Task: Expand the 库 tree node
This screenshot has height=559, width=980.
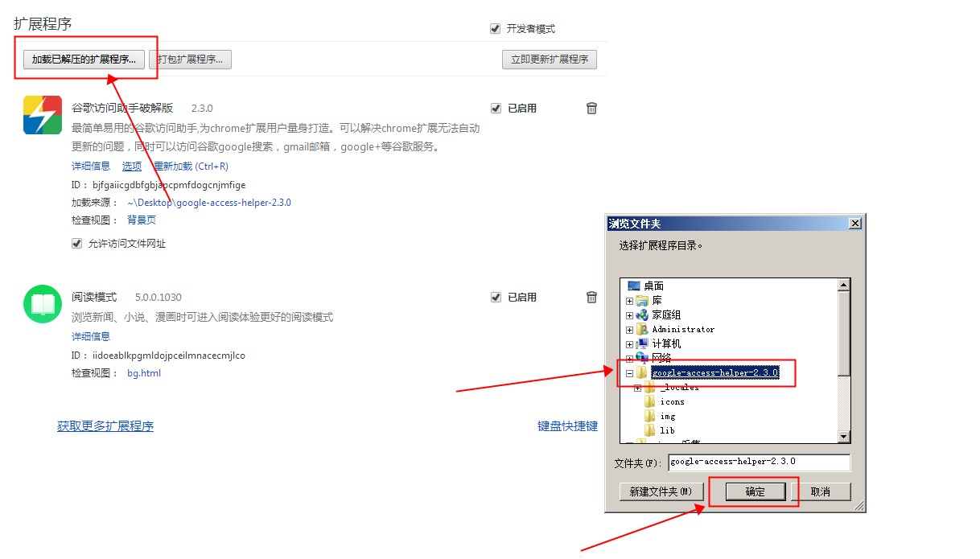Action: (629, 301)
